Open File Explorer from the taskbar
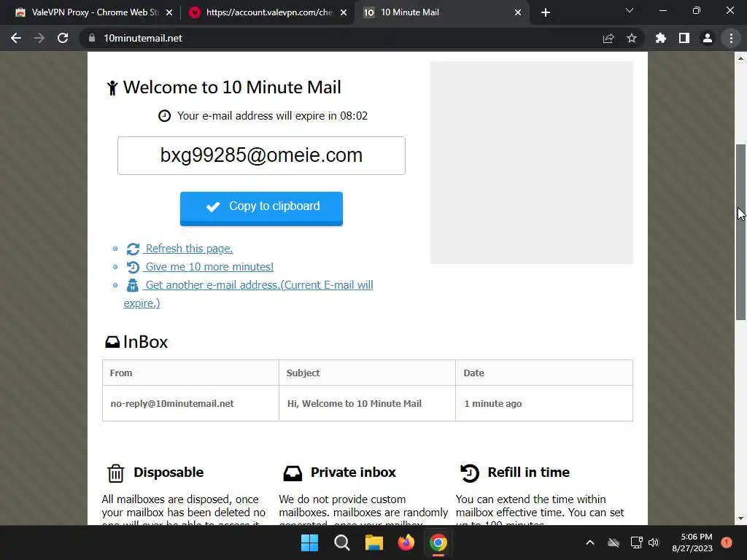 tap(374, 542)
